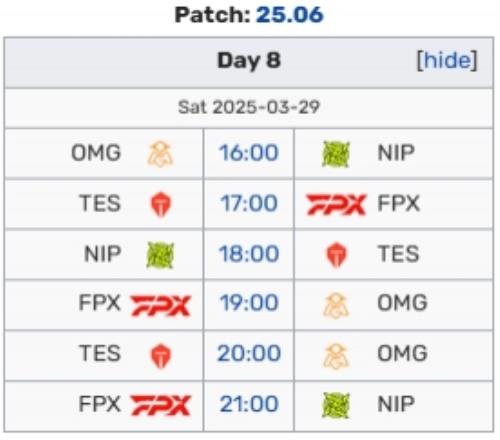Click the OMG logo in the 20:00 match
500x440 pixels.
point(336,356)
